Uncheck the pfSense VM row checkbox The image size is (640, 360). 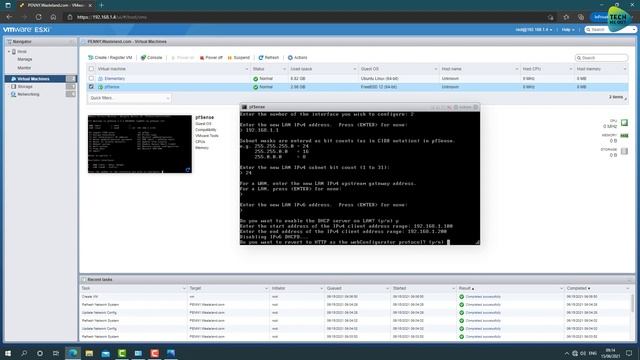(x=91, y=87)
